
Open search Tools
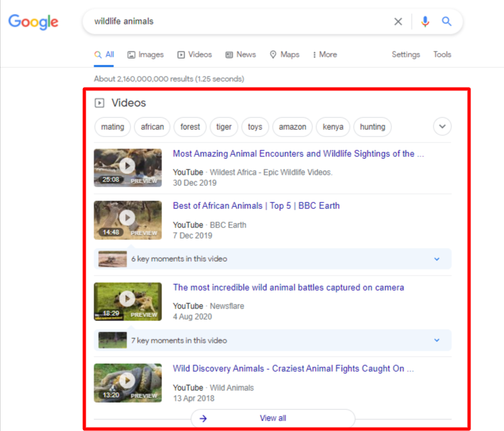[442, 55]
